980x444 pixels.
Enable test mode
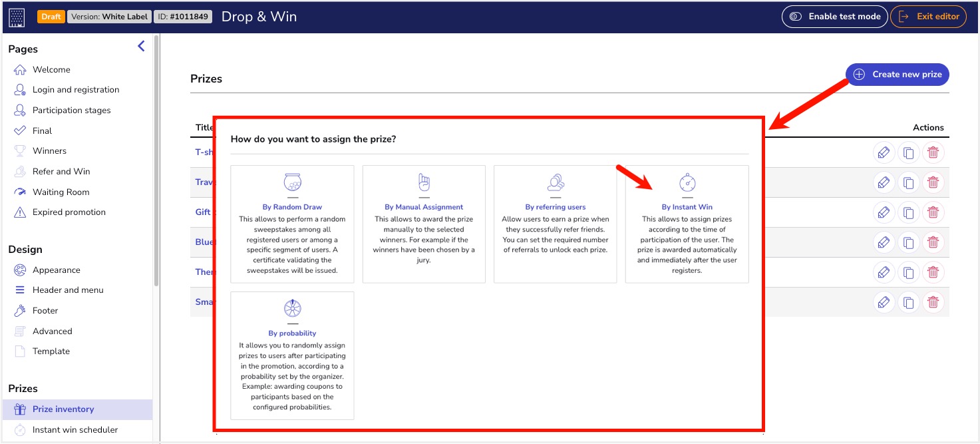point(834,17)
